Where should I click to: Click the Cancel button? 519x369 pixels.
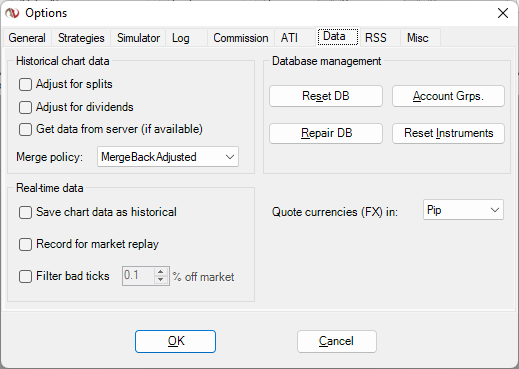(337, 341)
